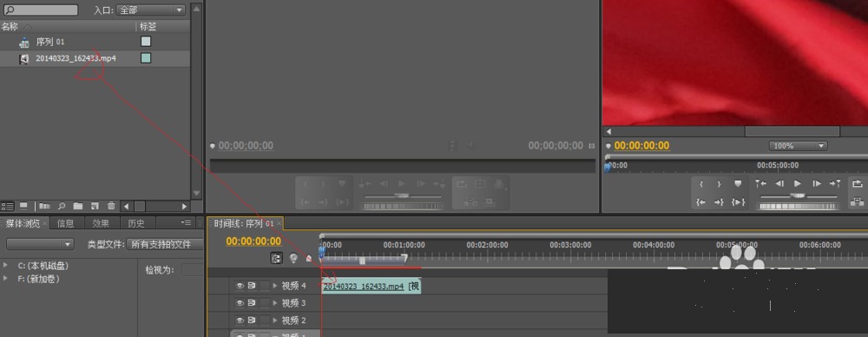Image resolution: width=868 pixels, height=337 pixels.
Task: Click the loop playback icon in program monitor
Action: (x=857, y=183)
